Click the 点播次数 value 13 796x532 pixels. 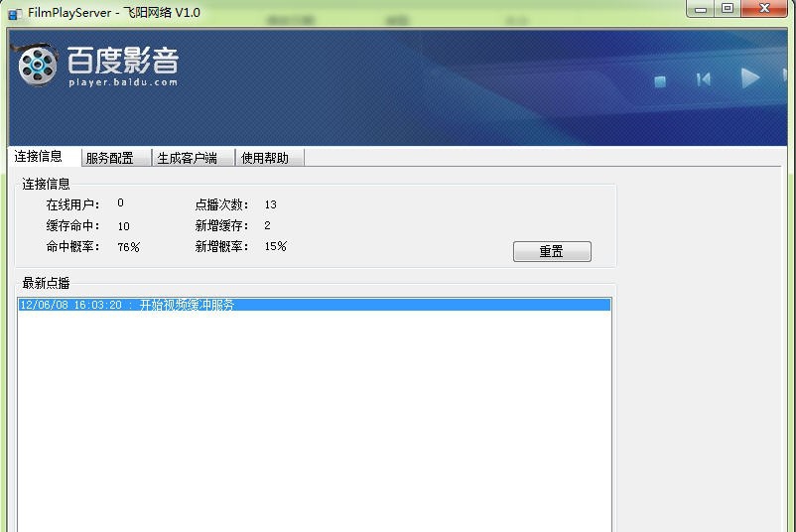pyautogui.click(x=271, y=204)
